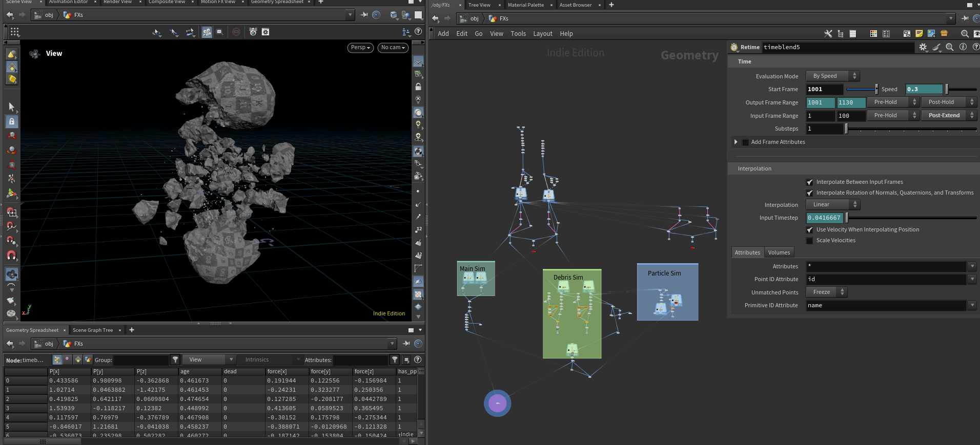Click the viewport lock icon on right toolbar
This screenshot has width=980, height=445.
418,87
